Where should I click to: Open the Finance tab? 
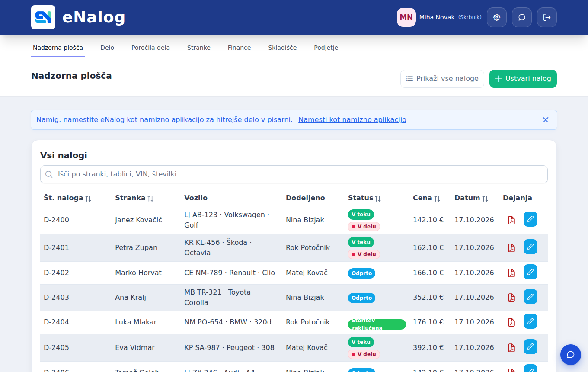[x=240, y=48]
